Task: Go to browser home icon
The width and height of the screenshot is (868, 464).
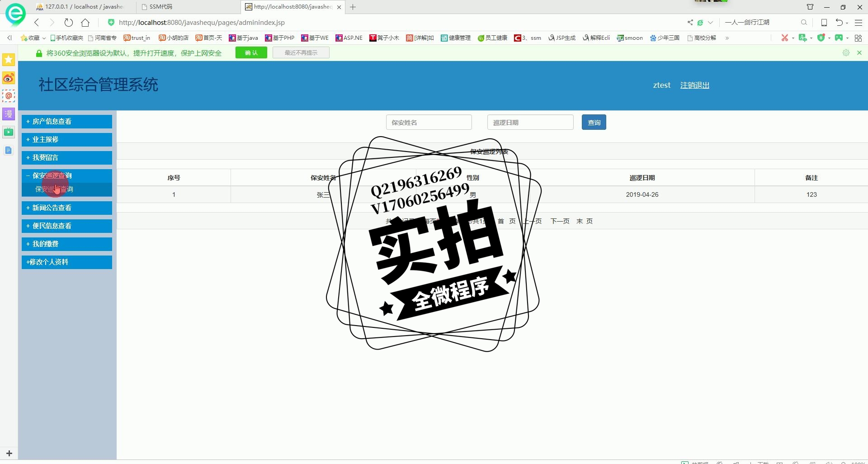Action: (x=85, y=22)
